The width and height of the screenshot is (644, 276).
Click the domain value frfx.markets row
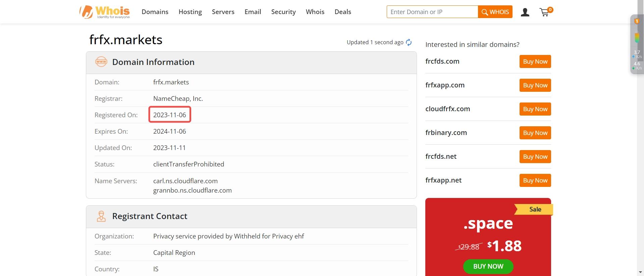171,82
